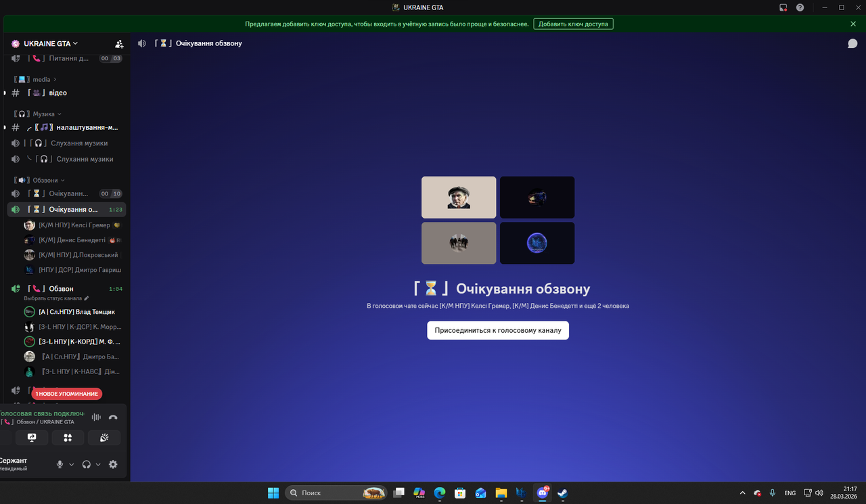The width and height of the screenshot is (866, 504).
Task: Click the Очікування обзвону title in the channel header
Action: tap(209, 43)
